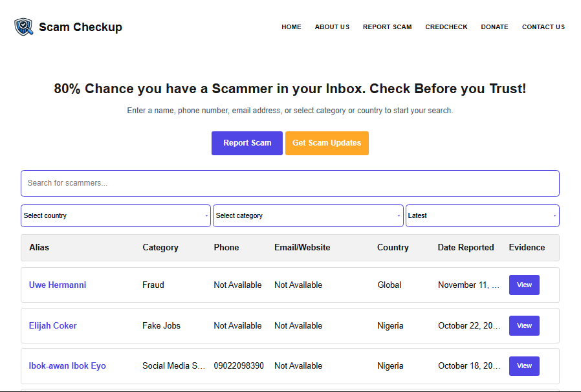View evidence for Ibok-awan Ibok Eyo
The height and width of the screenshot is (392, 581).
[x=524, y=365]
